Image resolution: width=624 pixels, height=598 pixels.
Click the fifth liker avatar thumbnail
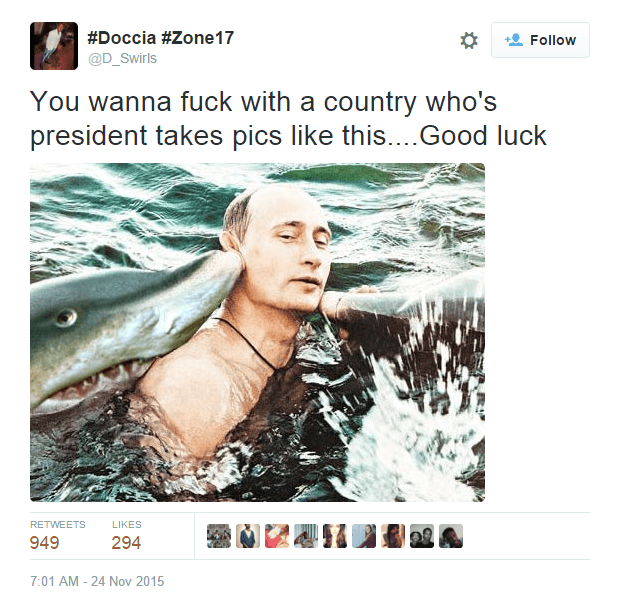coord(335,536)
